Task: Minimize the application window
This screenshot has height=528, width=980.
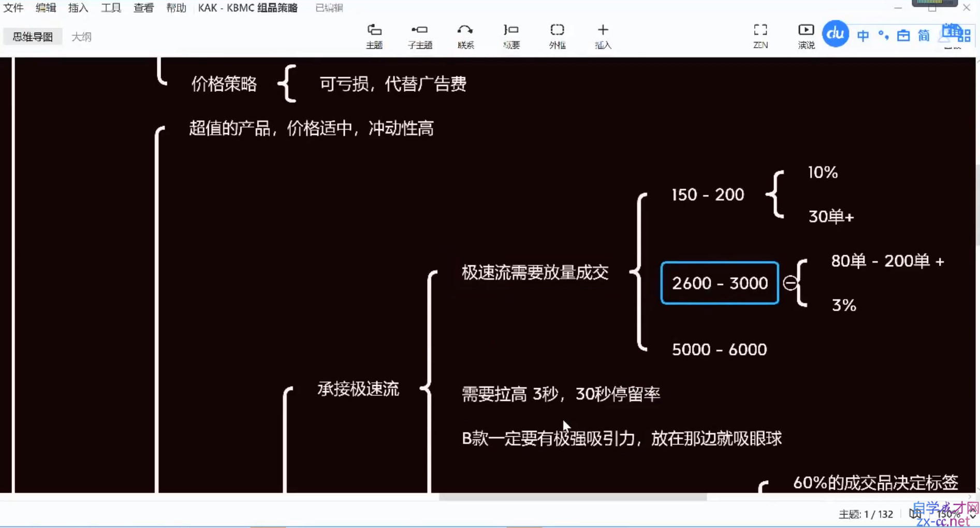Action: 898,7
